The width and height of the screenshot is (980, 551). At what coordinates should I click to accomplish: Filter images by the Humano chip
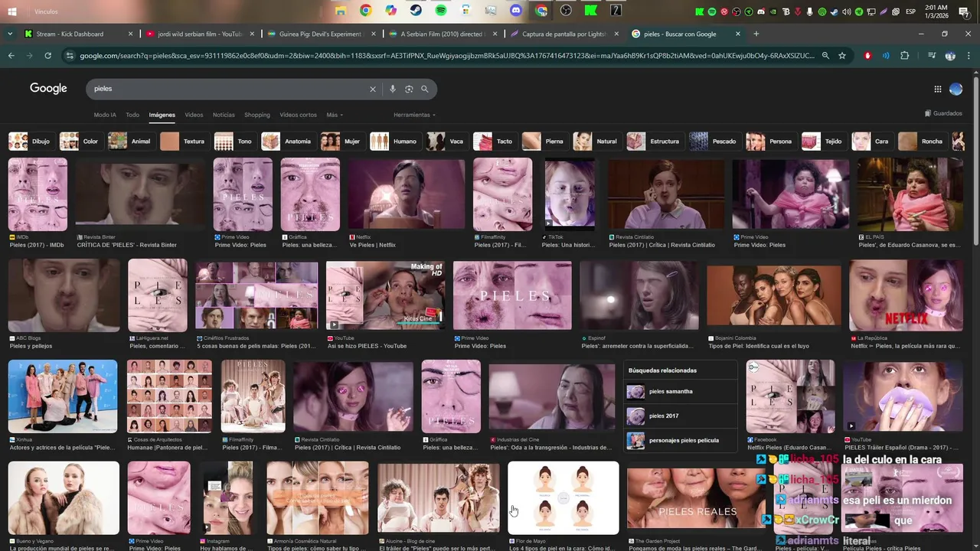394,142
